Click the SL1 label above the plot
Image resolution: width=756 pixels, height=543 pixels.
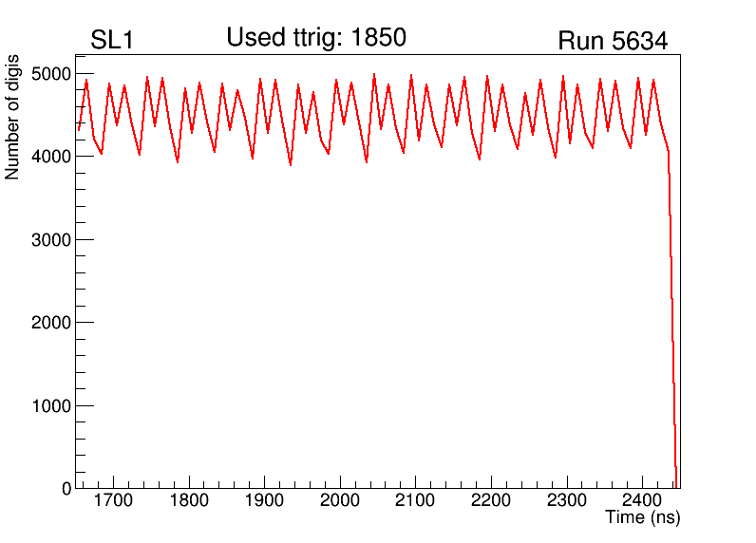click(111, 41)
